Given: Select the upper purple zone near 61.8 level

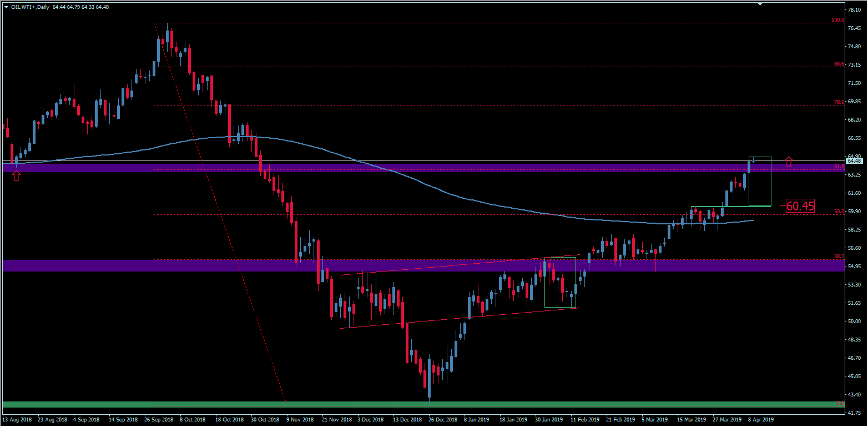Looking at the screenshot, I should click(388, 168).
